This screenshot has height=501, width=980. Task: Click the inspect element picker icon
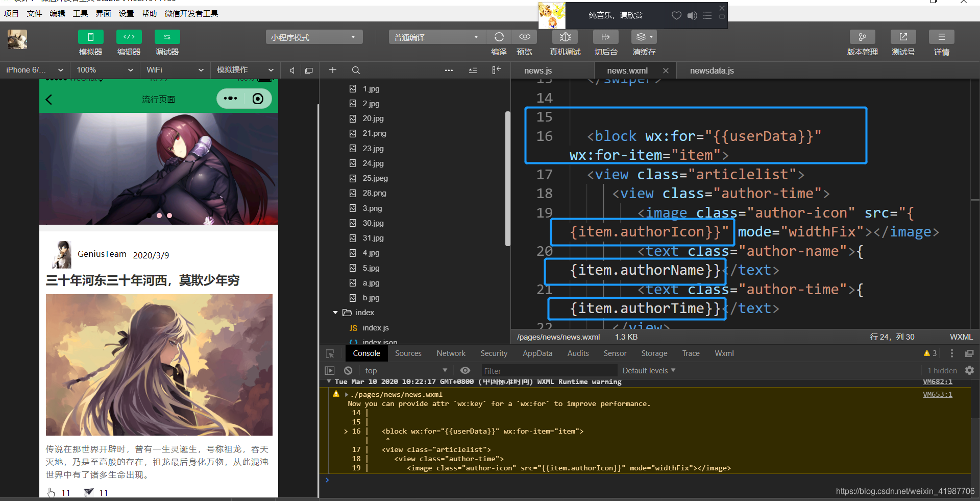(x=330, y=353)
